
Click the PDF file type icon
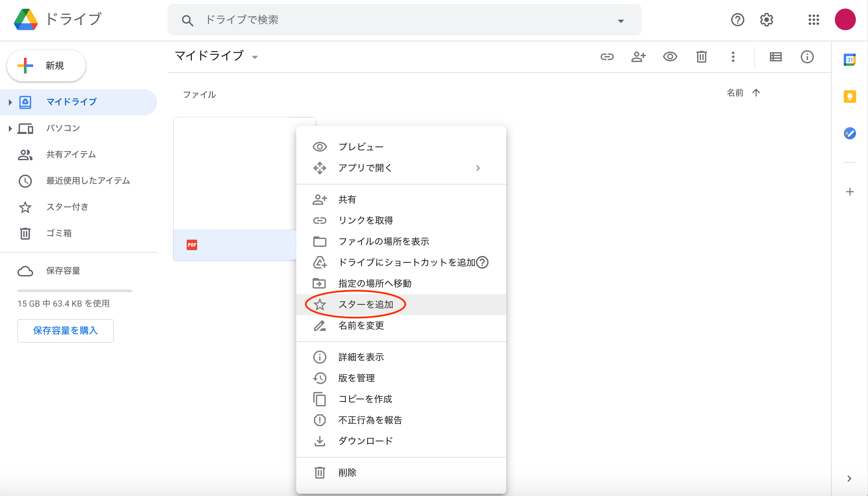[x=192, y=245]
